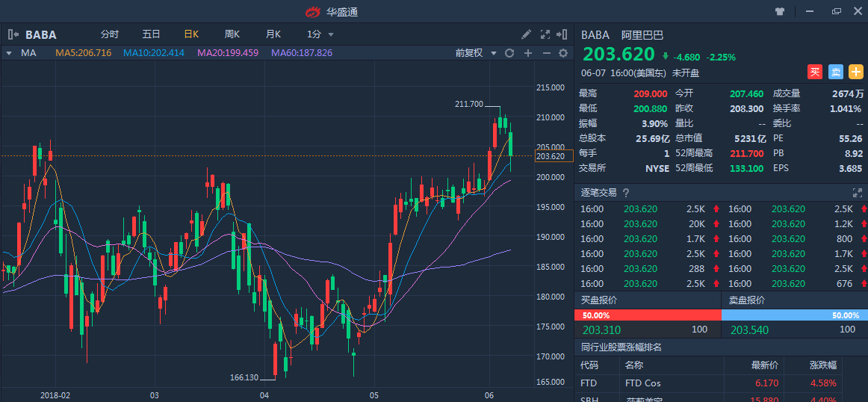This screenshot has width=868, height=402.
Task: Click the 华盛通 app logo
Action: pos(313,12)
